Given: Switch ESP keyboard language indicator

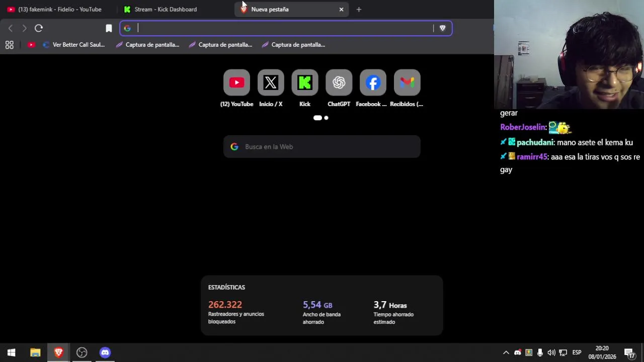Looking at the screenshot, I should tap(577, 352).
